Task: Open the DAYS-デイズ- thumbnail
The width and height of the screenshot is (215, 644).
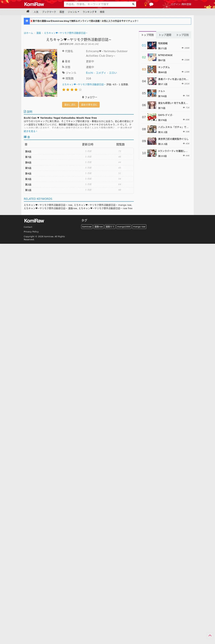Action: [x=152, y=117]
